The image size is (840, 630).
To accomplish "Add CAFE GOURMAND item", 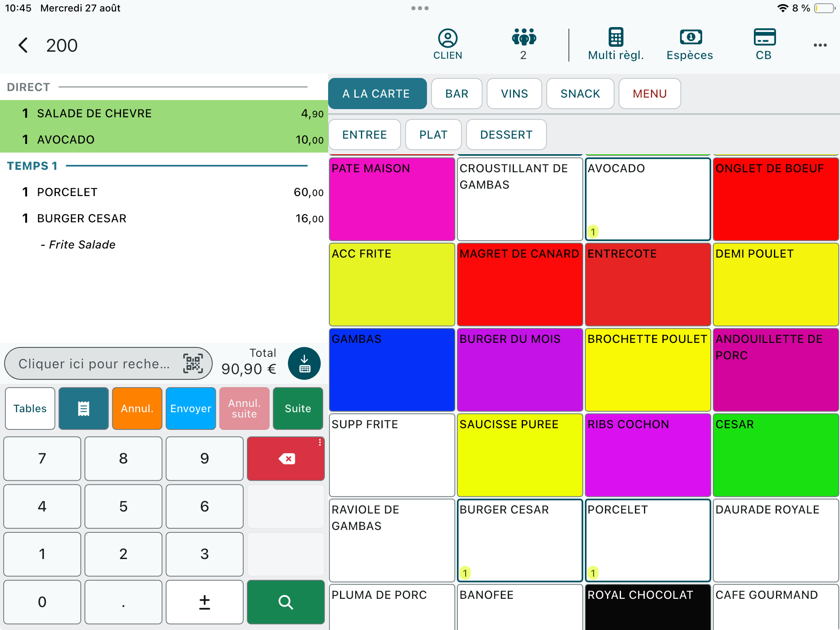I will [x=776, y=607].
